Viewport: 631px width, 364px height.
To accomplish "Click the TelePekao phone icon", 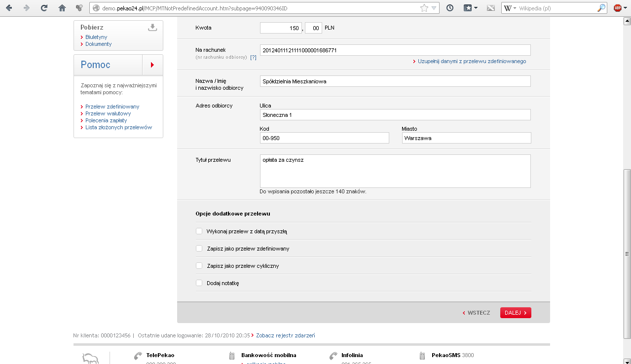I will (138, 356).
